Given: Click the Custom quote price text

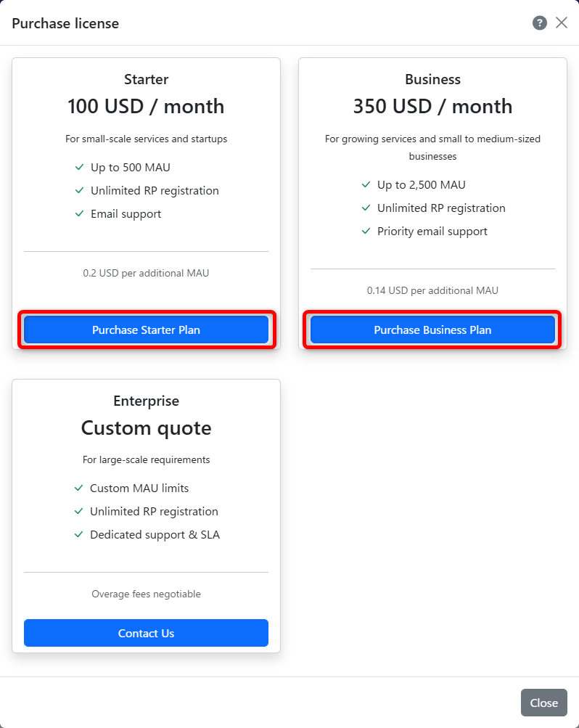Looking at the screenshot, I should (x=146, y=428).
